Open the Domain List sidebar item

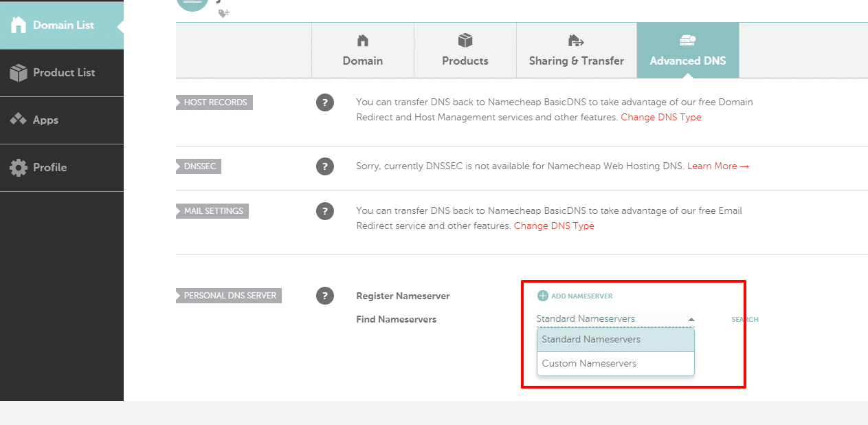(62, 25)
